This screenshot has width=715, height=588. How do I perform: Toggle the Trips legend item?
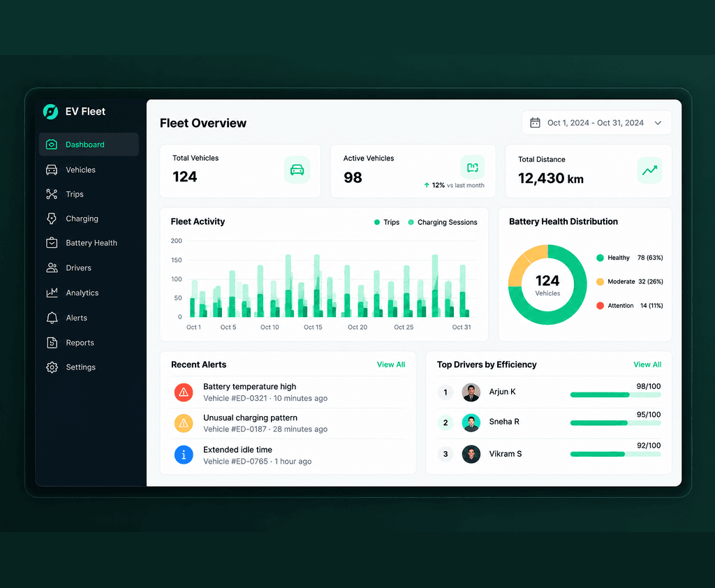(x=387, y=222)
